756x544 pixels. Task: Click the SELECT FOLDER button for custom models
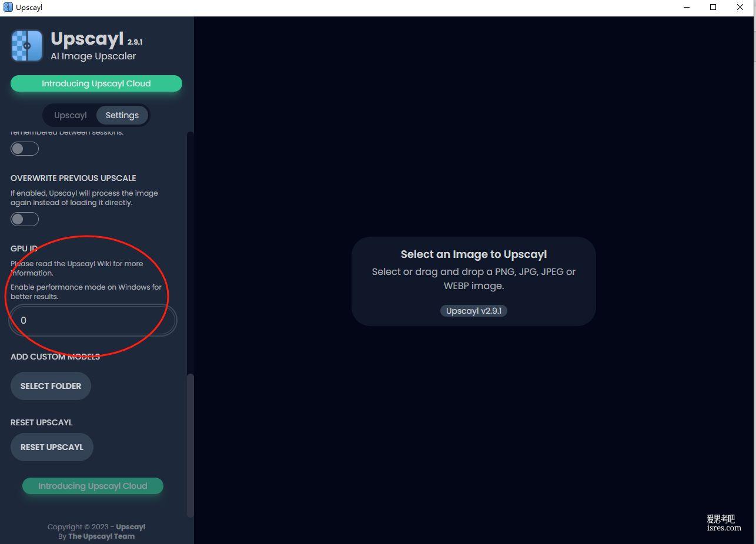51,386
